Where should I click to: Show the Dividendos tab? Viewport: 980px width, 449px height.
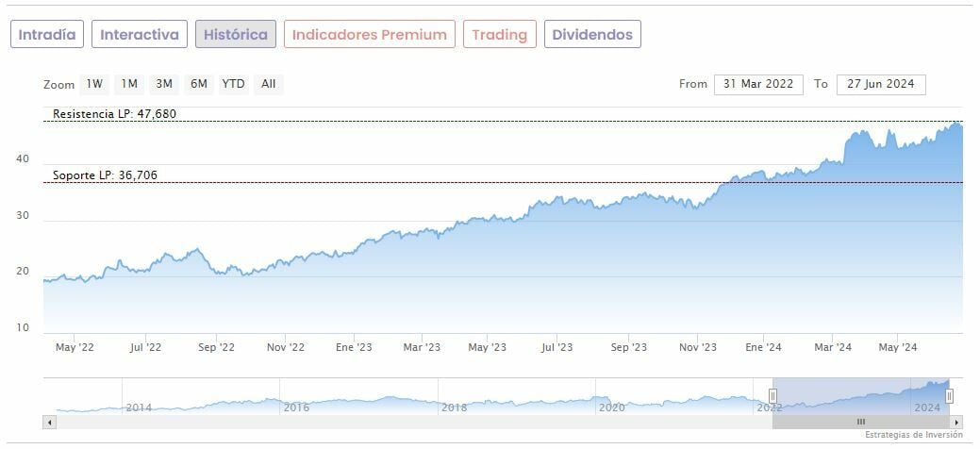[x=593, y=35]
